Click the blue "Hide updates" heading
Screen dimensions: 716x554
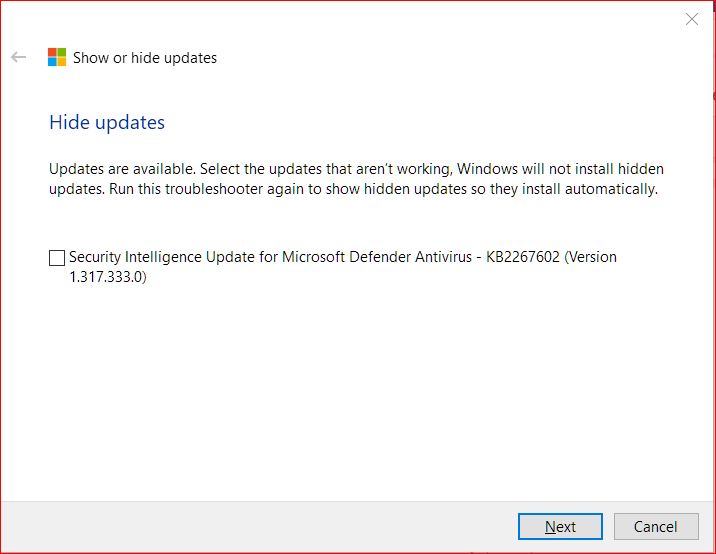click(x=107, y=123)
